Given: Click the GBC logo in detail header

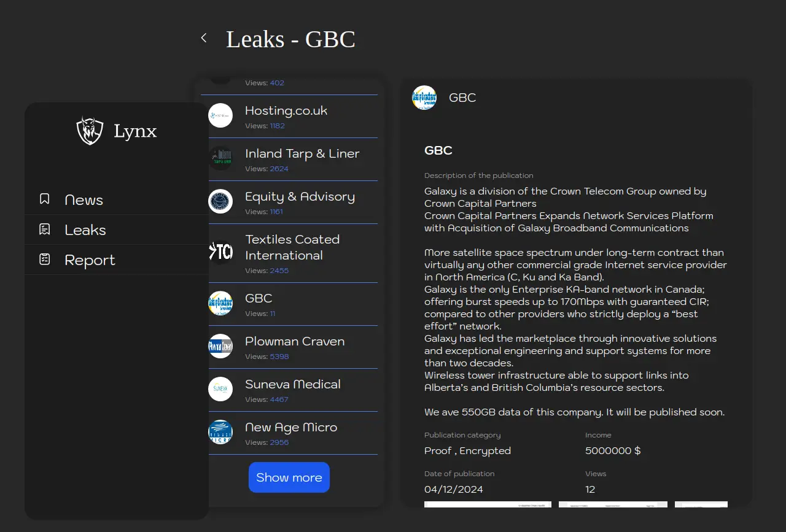Looking at the screenshot, I should click(424, 98).
